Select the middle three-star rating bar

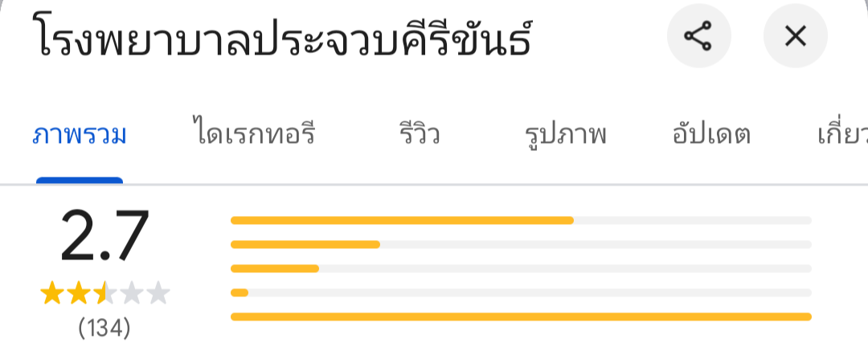pyautogui.click(x=521, y=268)
